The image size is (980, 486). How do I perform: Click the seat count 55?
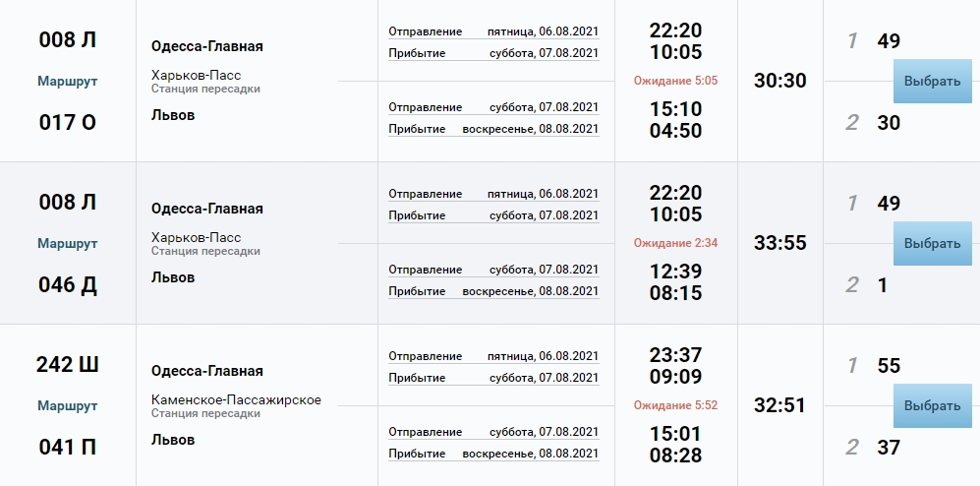889,366
